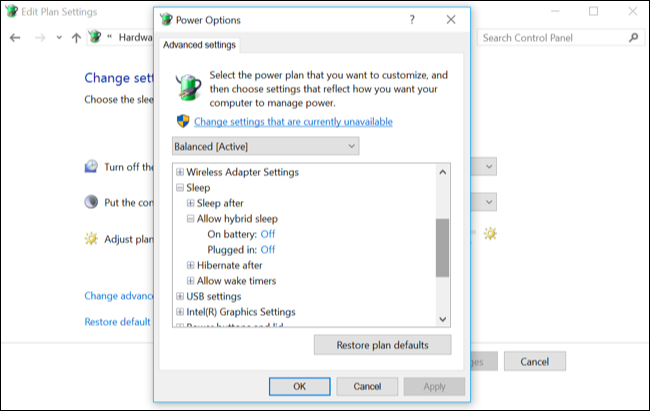Screen dimensions: 650x411
Task: Collapse the Sleep tree node
Action: (x=179, y=187)
